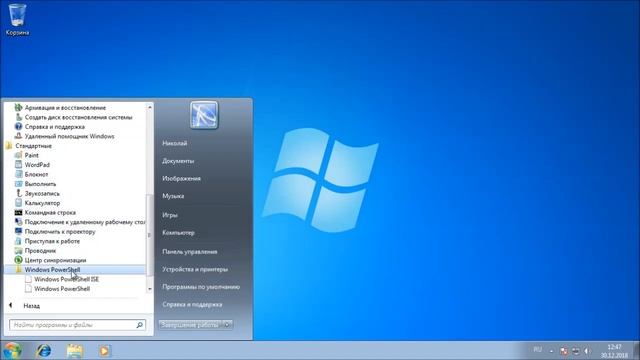Screen dimensions: 640x360
Task: Click the Создать диск восстановления системы icon
Action: [x=18, y=117]
